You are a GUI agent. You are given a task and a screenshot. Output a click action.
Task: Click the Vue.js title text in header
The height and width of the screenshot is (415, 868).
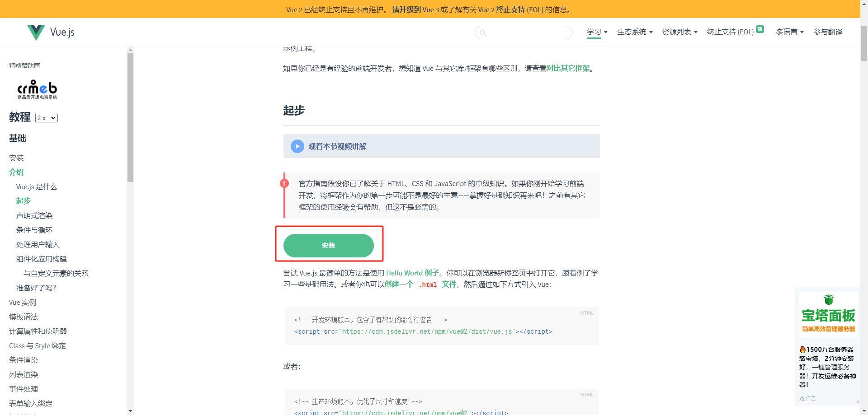pyautogui.click(x=62, y=32)
